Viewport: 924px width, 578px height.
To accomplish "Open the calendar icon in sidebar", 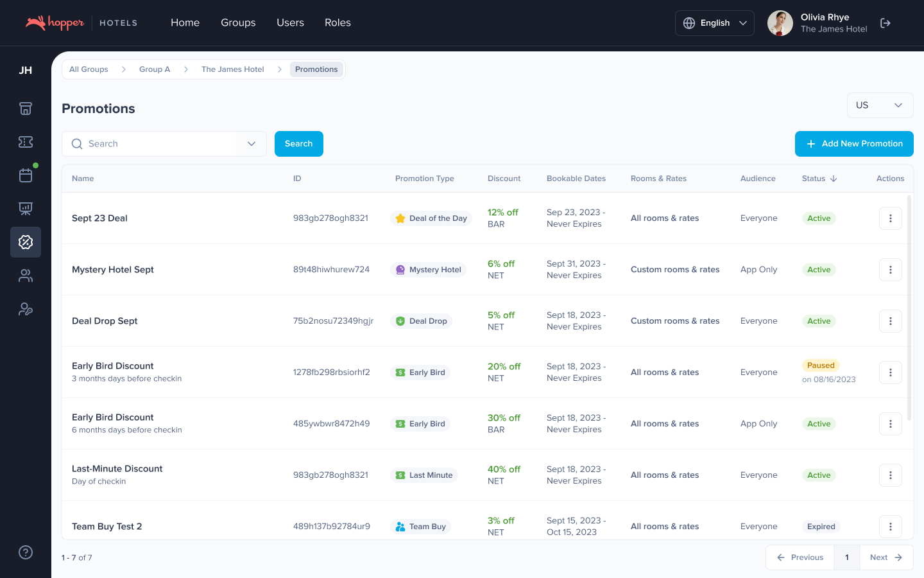I will (26, 175).
